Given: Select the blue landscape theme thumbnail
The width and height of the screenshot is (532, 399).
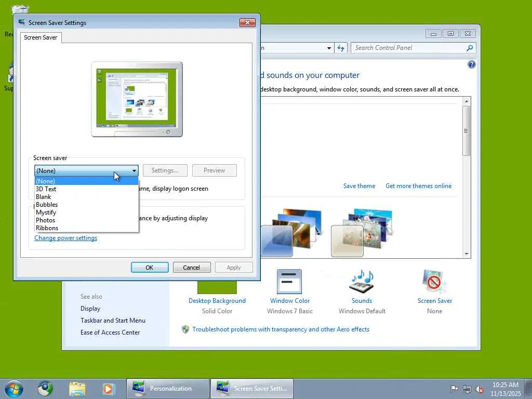Looking at the screenshot, I should (x=292, y=232).
